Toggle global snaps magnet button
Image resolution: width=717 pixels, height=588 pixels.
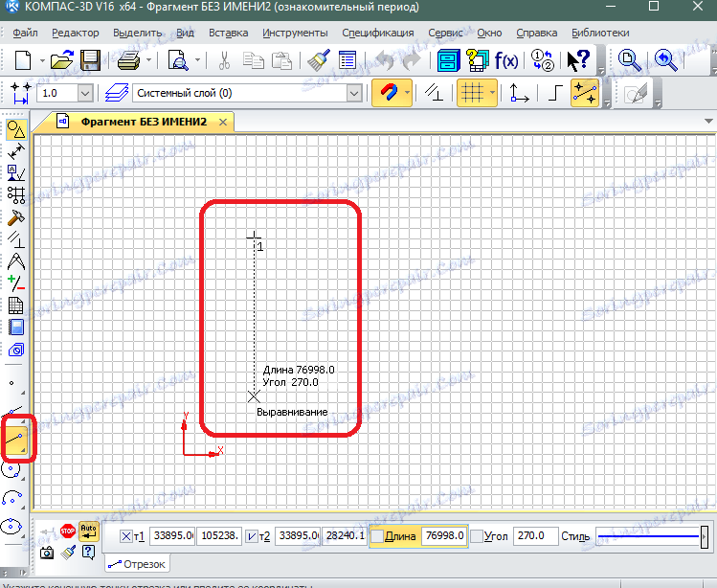(388, 93)
